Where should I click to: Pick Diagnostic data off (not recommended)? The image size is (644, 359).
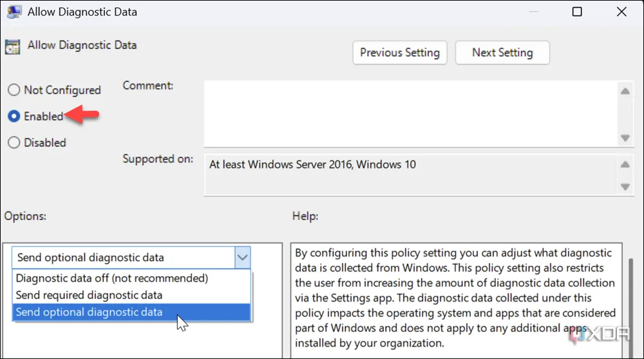tap(112, 279)
